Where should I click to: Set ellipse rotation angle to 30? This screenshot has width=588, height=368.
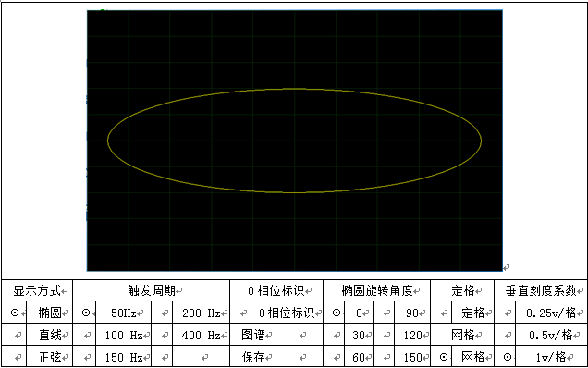tap(359, 335)
